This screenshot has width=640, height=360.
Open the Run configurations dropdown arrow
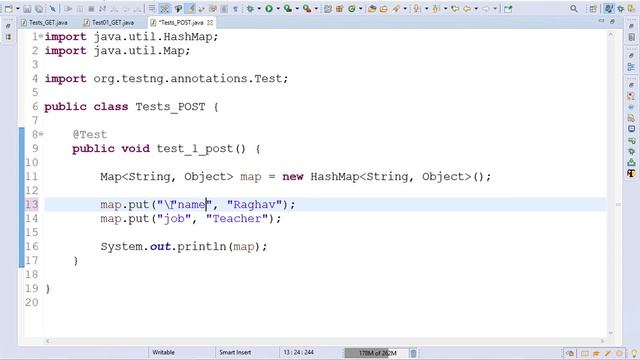[x=278, y=9]
